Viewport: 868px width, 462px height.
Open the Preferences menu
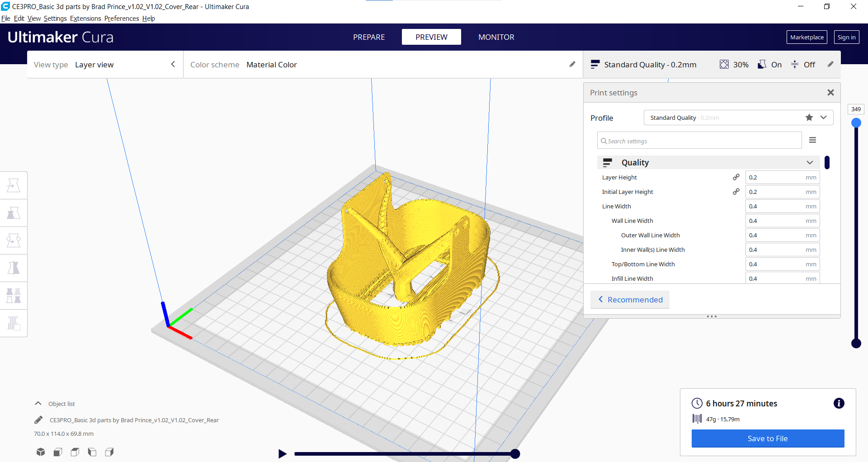(122, 19)
